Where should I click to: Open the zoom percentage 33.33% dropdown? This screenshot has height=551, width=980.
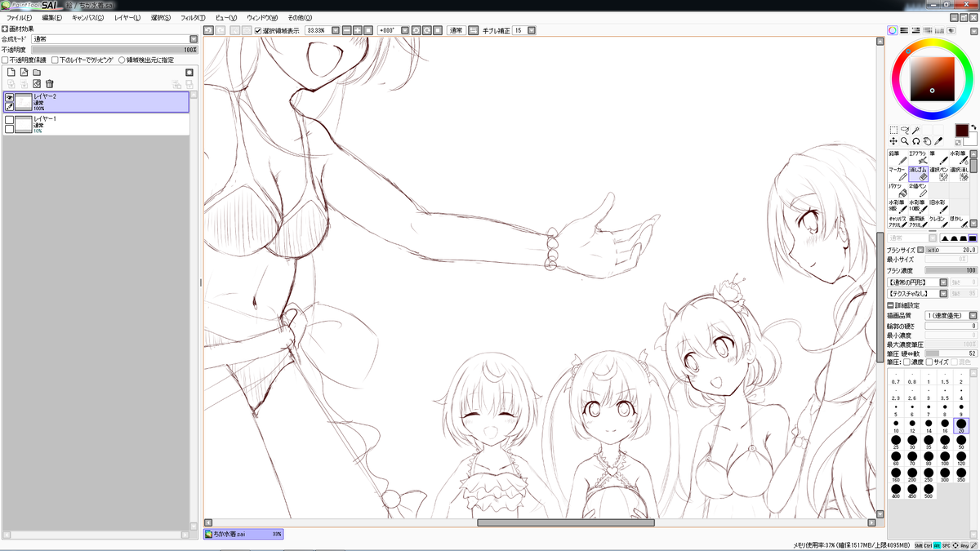[335, 30]
